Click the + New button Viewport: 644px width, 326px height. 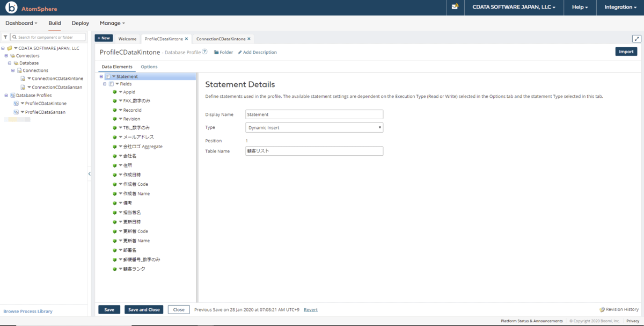(104, 38)
